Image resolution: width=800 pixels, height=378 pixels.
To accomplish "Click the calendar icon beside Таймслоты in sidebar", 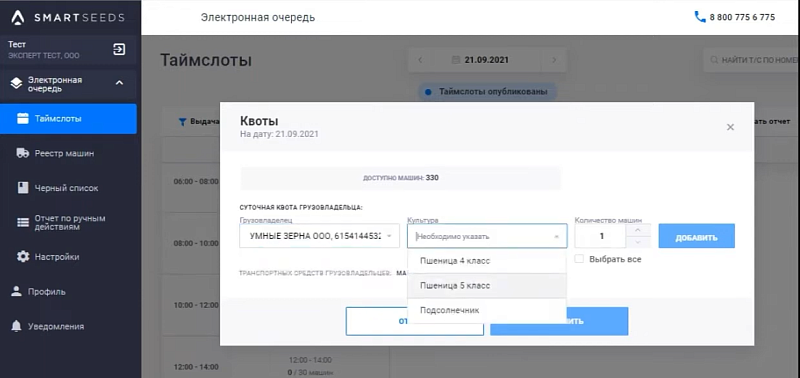I will click(22, 119).
